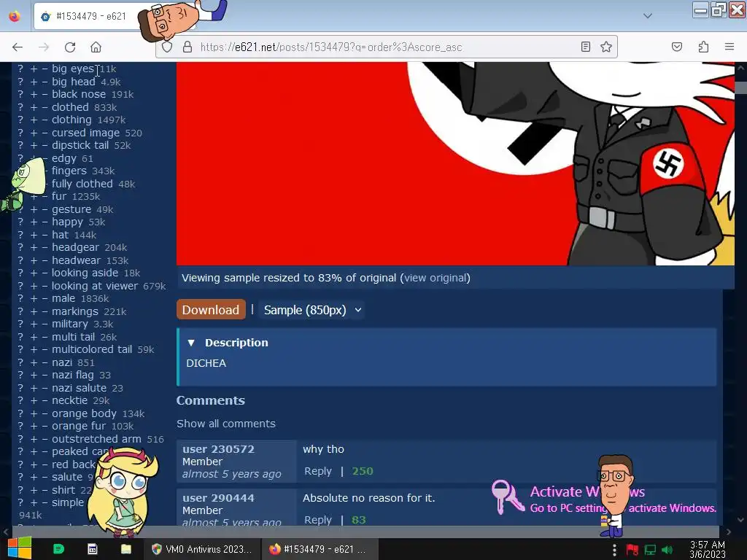The image size is (747, 560).
Task: Open the 'looking at viewer' tag
Action: [x=94, y=286]
